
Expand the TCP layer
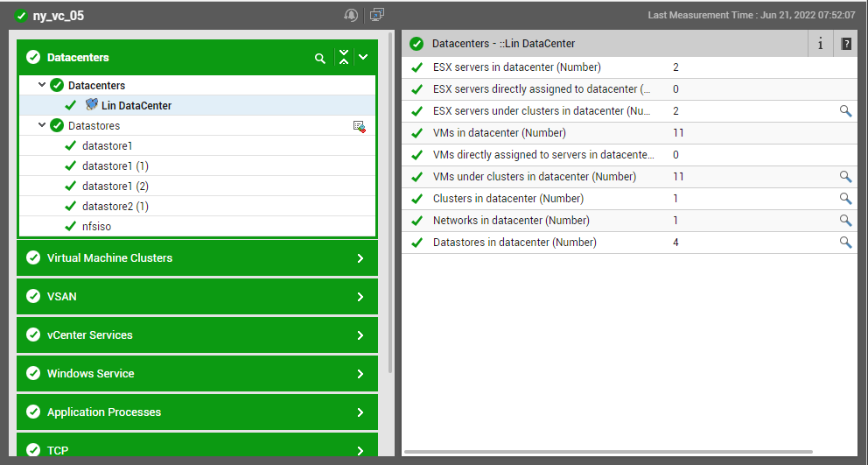pyautogui.click(x=360, y=451)
